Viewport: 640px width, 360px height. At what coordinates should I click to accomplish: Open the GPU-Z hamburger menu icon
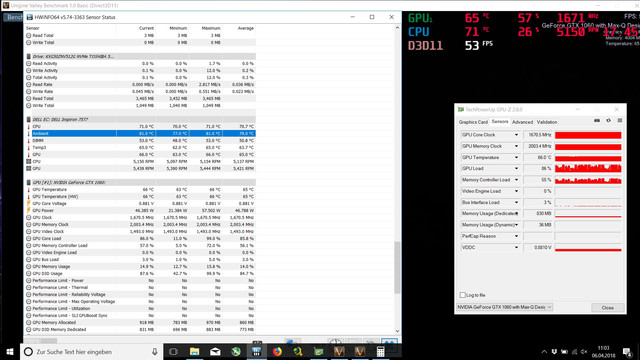pos(620,121)
